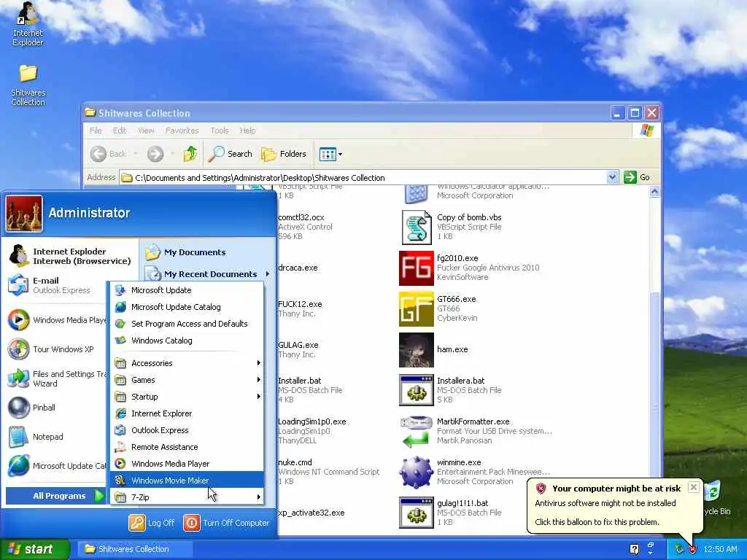Click the Start button

pyautogui.click(x=34, y=549)
